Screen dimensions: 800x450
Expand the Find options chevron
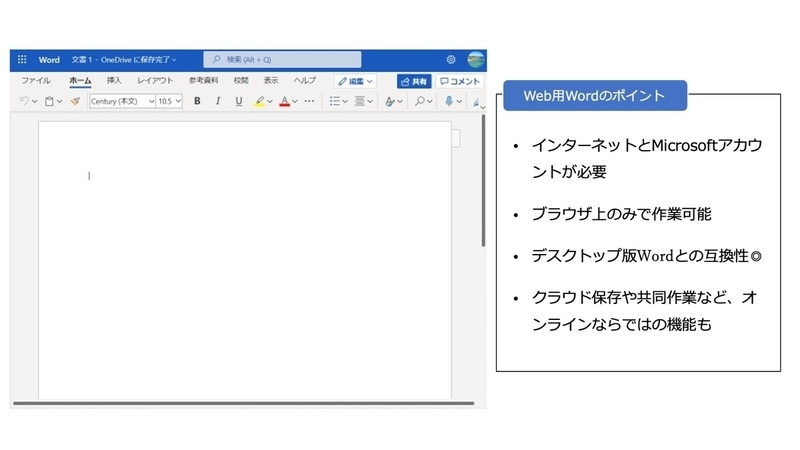(430, 102)
